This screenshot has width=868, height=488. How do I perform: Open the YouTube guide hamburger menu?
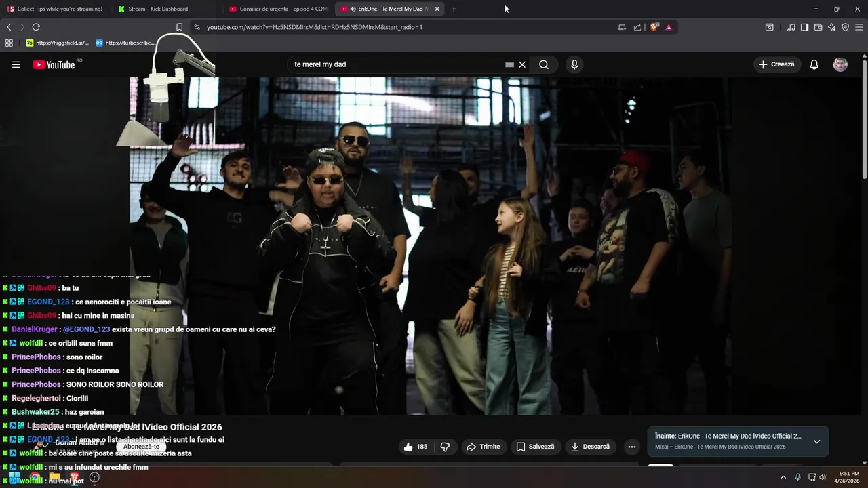tap(16, 64)
